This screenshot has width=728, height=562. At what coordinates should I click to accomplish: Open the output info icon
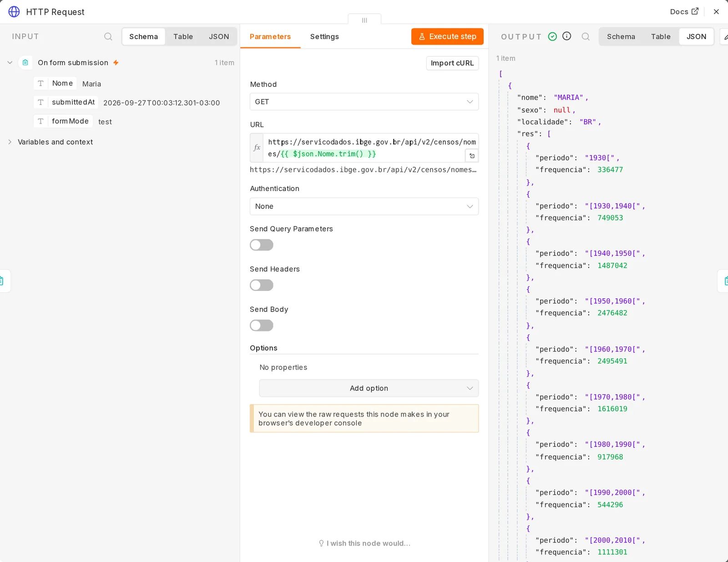(566, 36)
